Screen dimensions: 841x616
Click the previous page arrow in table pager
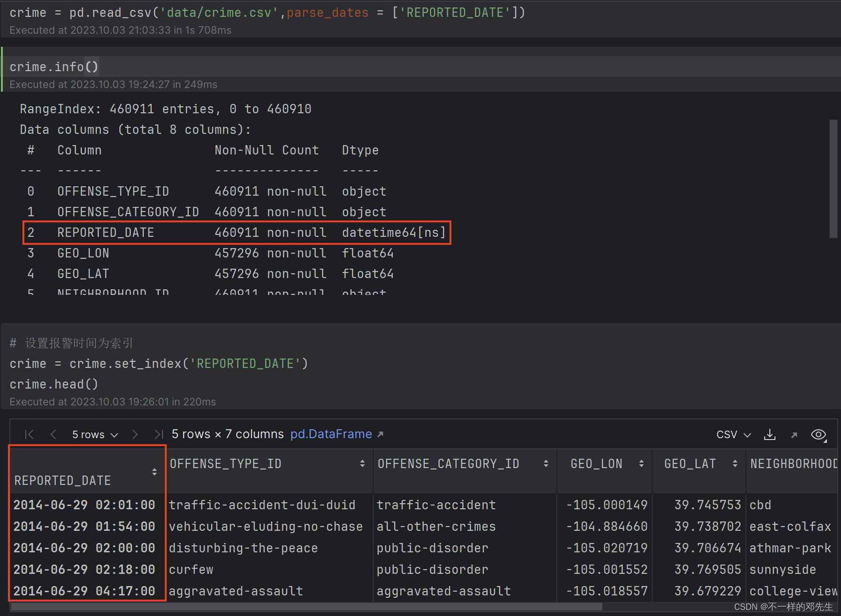53,434
